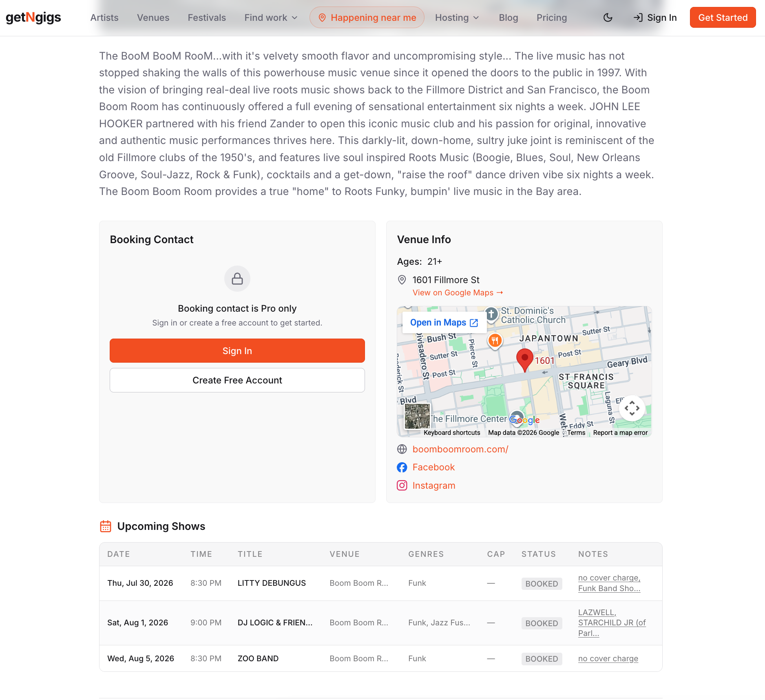This screenshot has height=700, width=765.
Task: Click BOOKED status badge for ZOO BAND
Action: (x=542, y=659)
